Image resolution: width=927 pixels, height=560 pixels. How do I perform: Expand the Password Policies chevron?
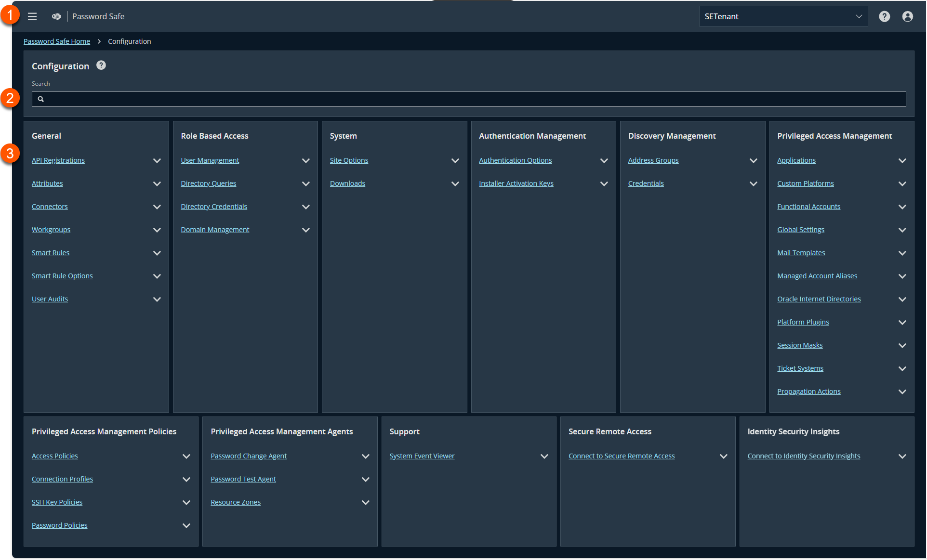click(186, 525)
